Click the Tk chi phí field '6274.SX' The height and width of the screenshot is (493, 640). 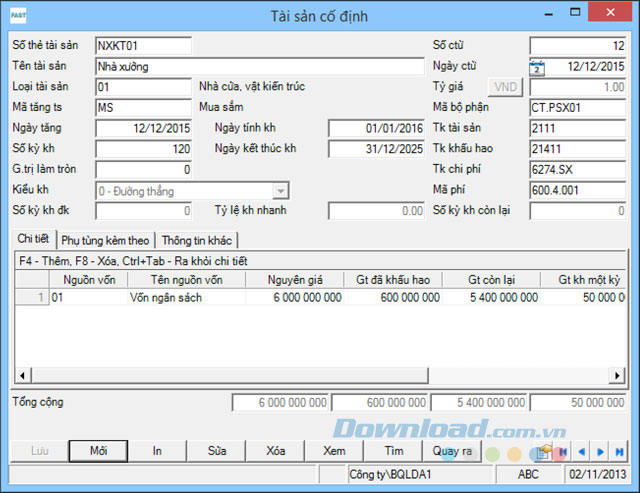pos(578,169)
